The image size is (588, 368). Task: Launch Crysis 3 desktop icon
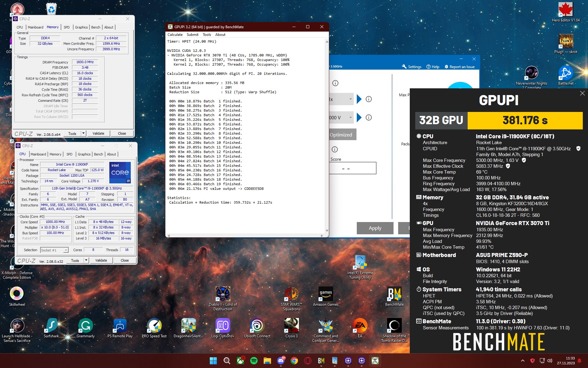tap(291, 328)
